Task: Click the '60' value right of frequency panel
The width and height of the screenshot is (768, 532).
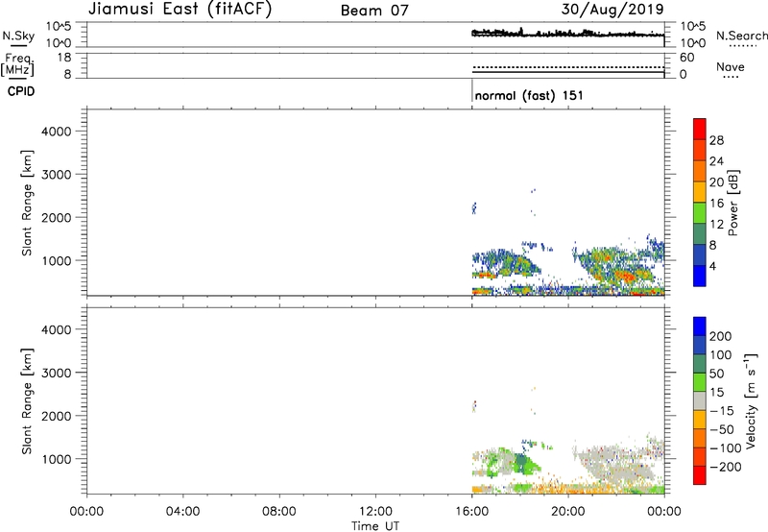Action: [686, 58]
